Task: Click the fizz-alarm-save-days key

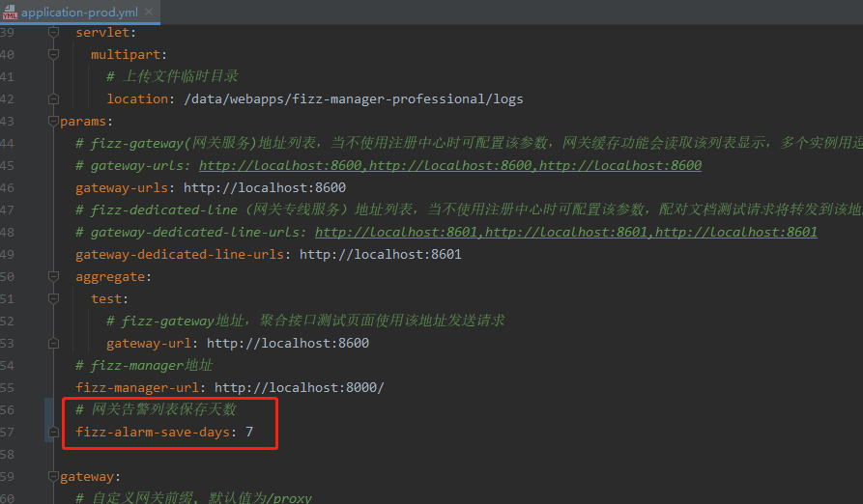Action: (153, 432)
